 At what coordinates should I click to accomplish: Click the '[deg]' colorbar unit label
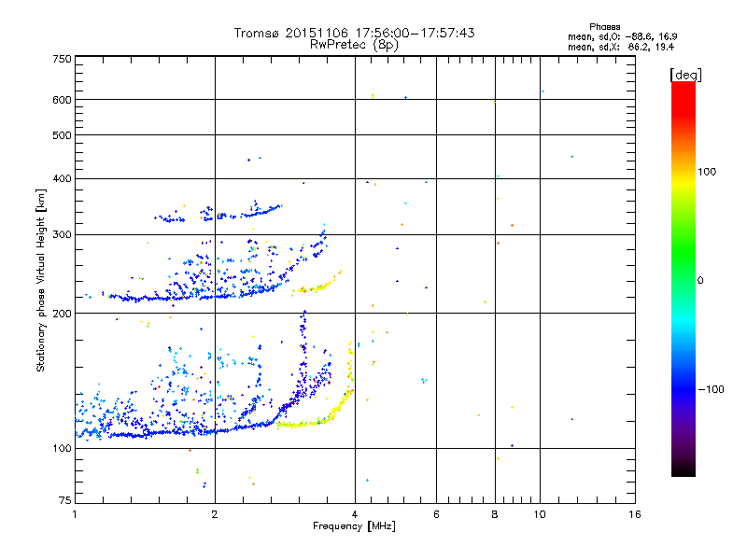click(685, 76)
